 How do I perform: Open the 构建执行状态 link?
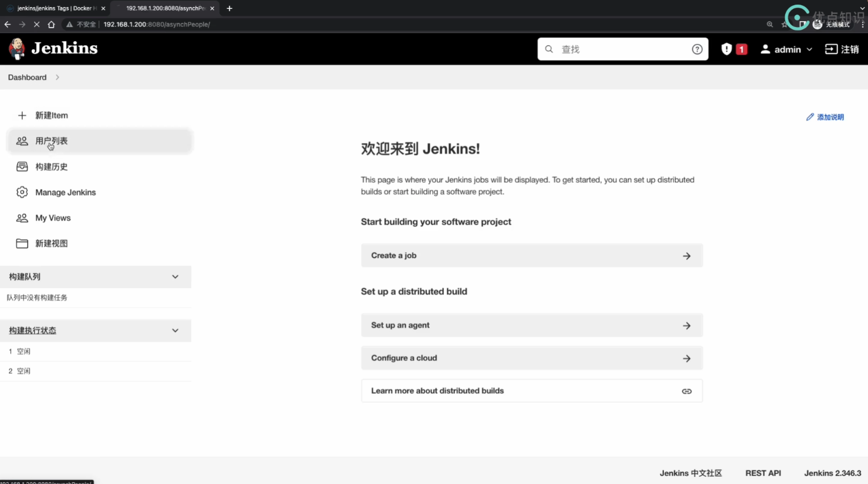pos(33,330)
